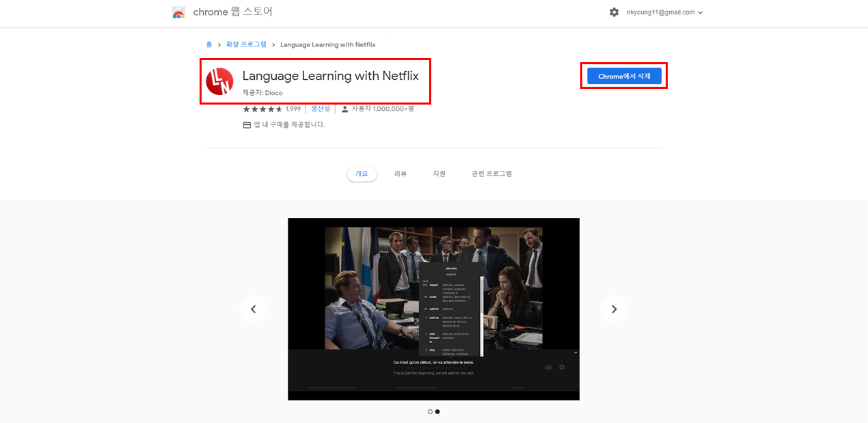The height and width of the screenshot is (423, 868).
Task: Open the settings gear icon
Action: (x=614, y=12)
